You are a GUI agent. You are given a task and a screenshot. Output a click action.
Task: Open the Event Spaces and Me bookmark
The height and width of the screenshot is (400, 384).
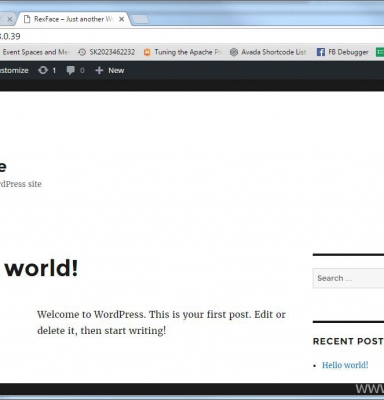(35, 52)
